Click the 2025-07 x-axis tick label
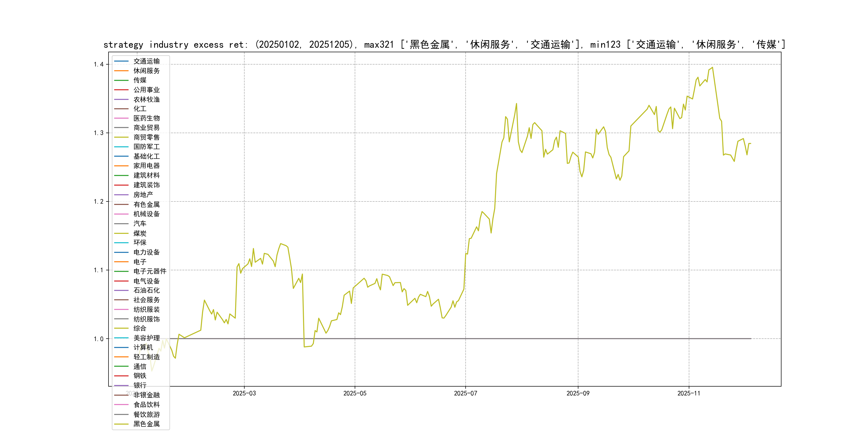The width and height of the screenshot is (868, 434). pos(465,394)
